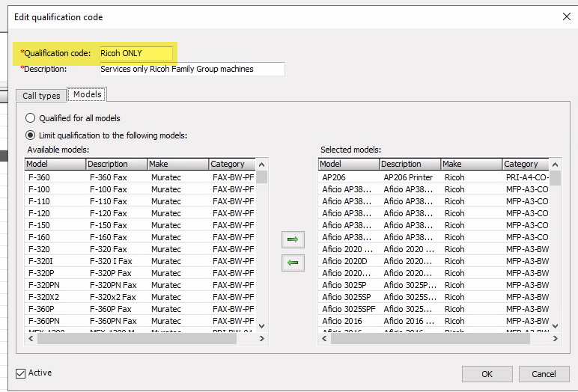The image size is (578, 392).
Task: Click Selected models horizontal scrollbar thumb
Action: (x=431, y=339)
